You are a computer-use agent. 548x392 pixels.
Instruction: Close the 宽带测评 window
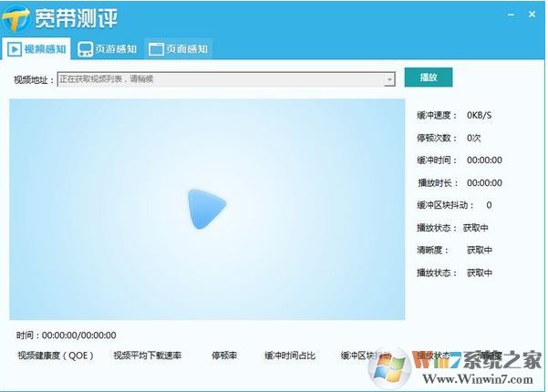pos(532,15)
